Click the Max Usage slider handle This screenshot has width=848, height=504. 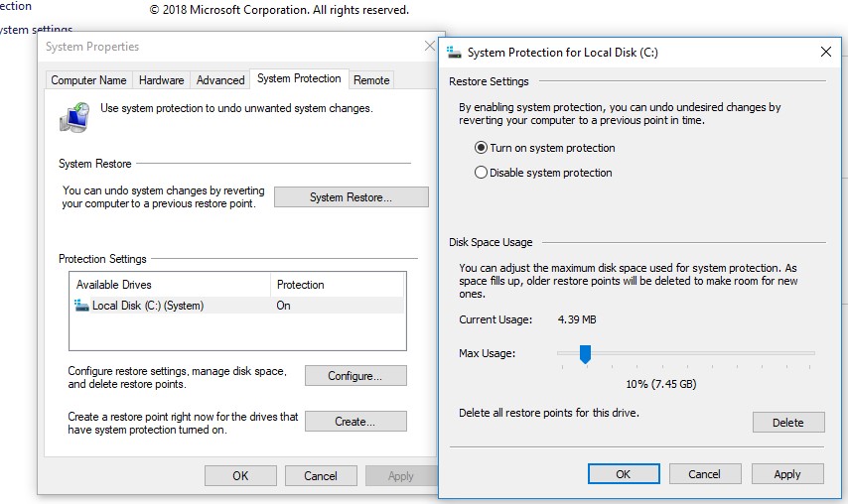(x=585, y=354)
